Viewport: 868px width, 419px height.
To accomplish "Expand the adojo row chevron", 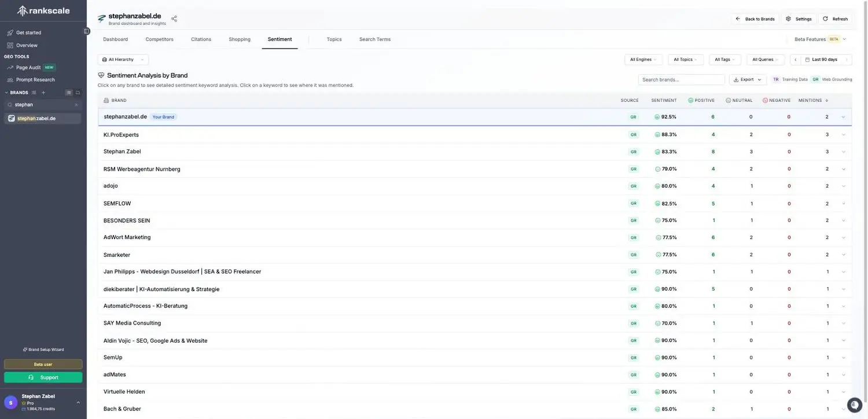I will pos(843,186).
